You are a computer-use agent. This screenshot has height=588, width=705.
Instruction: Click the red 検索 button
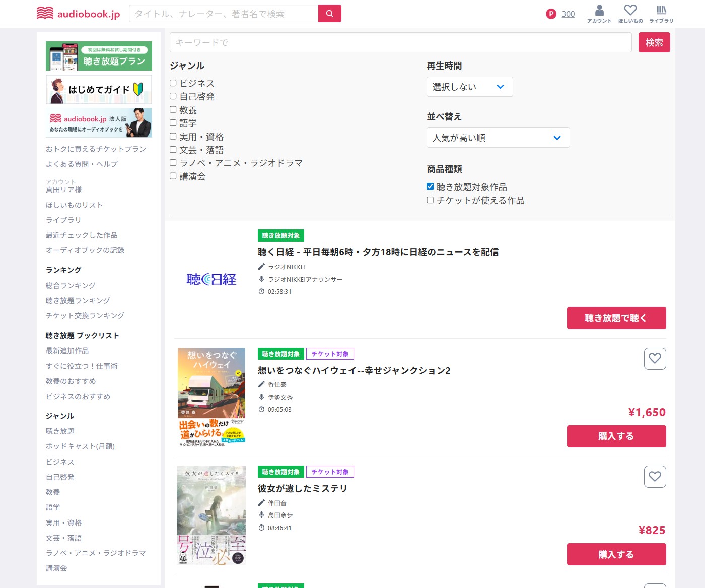pos(654,43)
